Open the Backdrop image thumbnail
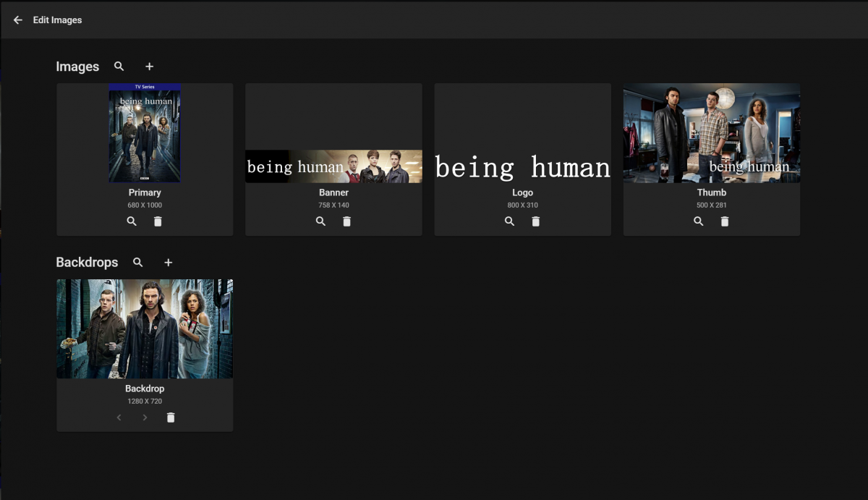 tap(145, 329)
